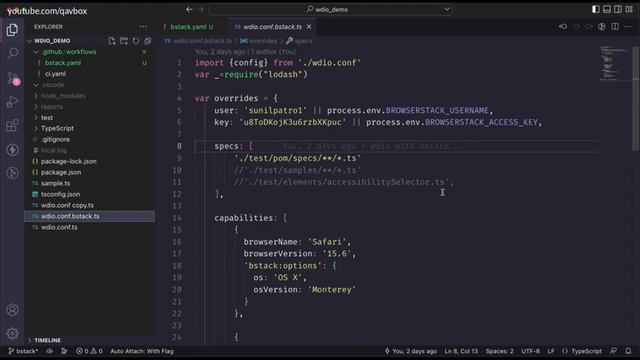Open editor more actions ellipsis

[628, 27]
